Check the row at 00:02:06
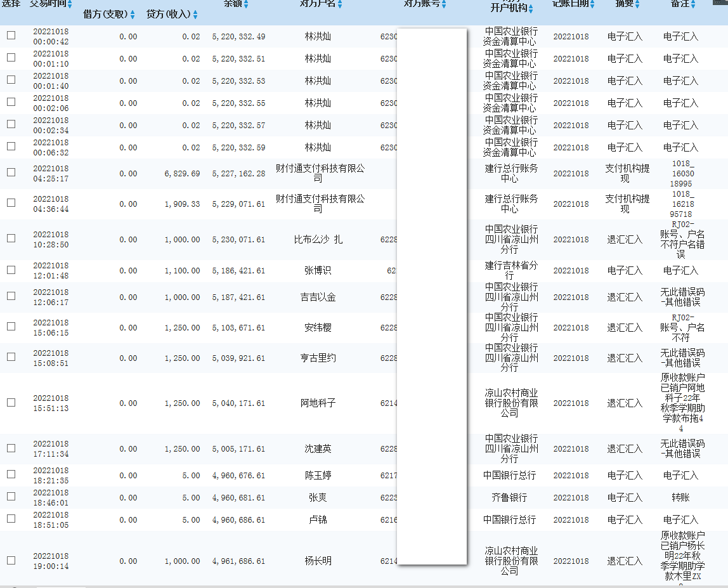Viewport: 728px width, 588px height. [11, 101]
